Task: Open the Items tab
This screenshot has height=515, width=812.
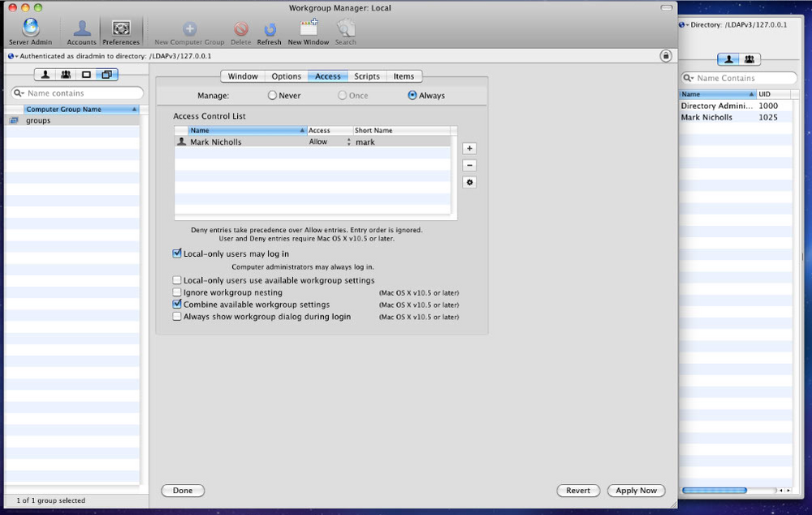Action: pyautogui.click(x=404, y=76)
